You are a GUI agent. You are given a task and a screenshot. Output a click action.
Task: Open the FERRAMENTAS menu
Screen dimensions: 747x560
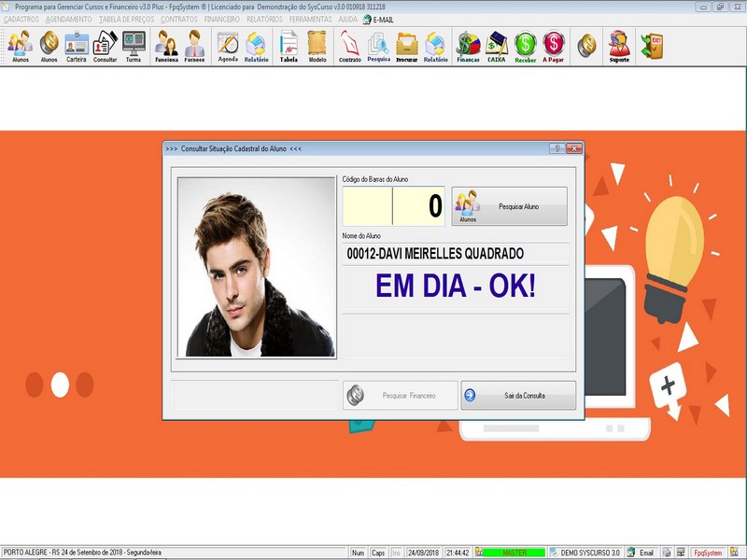[310, 20]
